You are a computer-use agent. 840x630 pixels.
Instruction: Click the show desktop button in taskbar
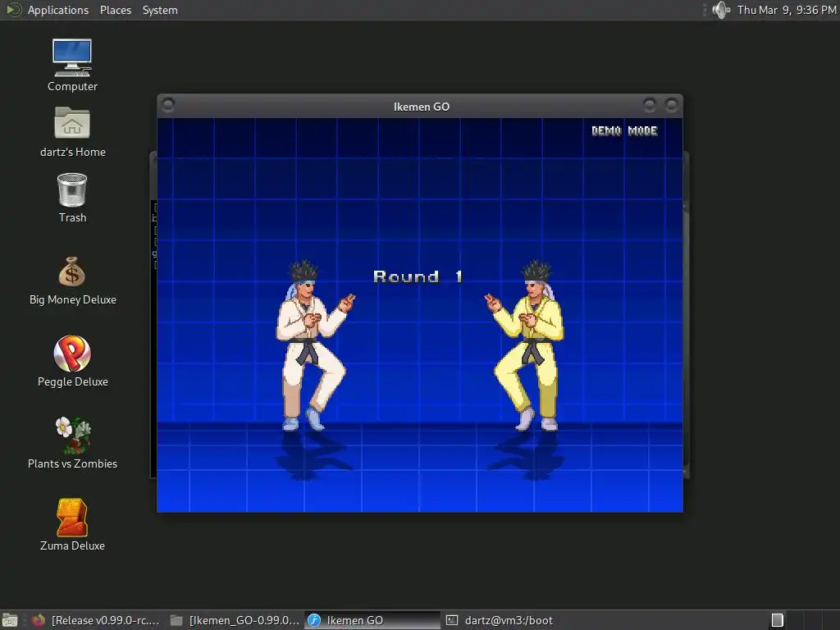point(10,620)
